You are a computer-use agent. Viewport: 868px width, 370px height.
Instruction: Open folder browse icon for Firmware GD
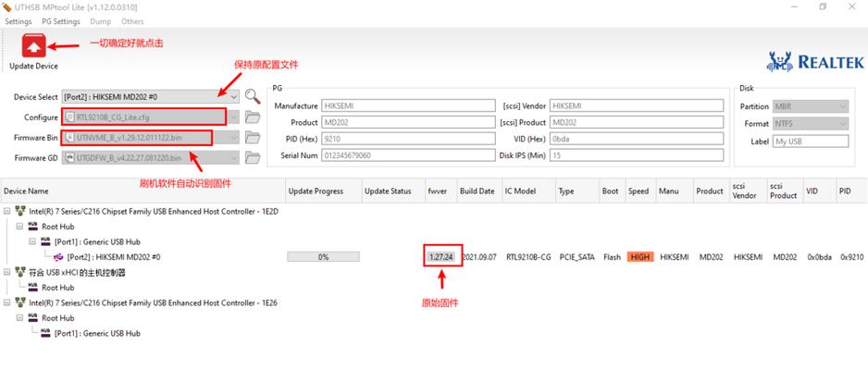253,157
